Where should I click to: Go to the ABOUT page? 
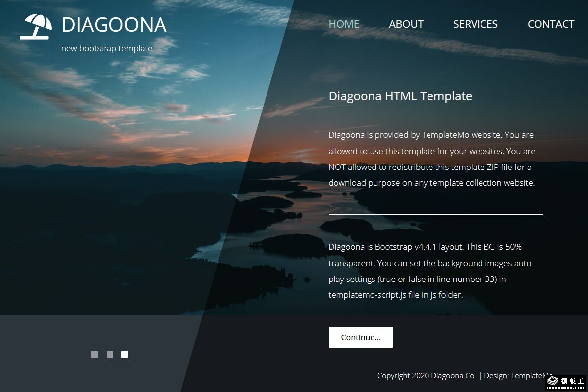tap(406, 24)
